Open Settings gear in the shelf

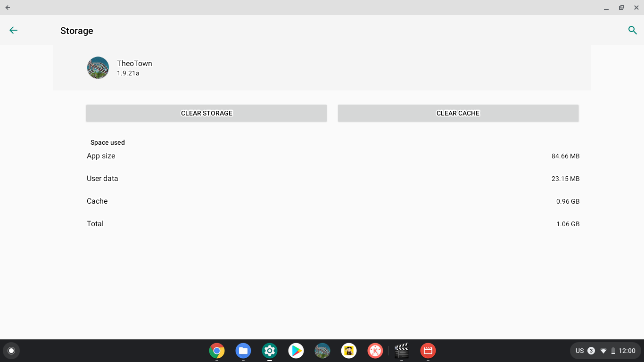click(x=270, y=351)
